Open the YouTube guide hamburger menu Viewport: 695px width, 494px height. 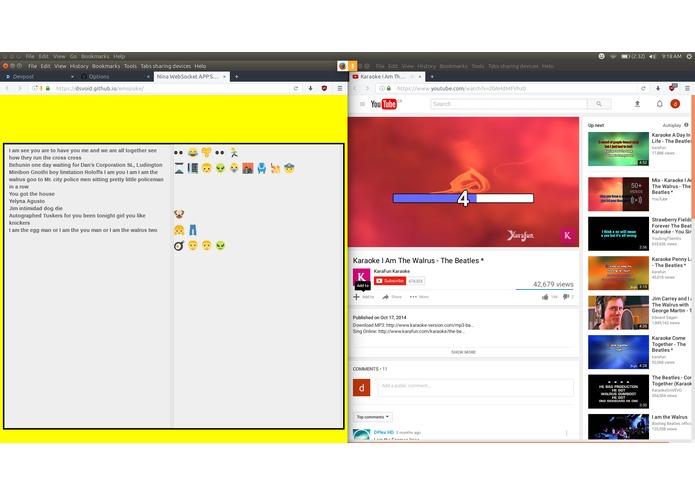pos(362,104)
